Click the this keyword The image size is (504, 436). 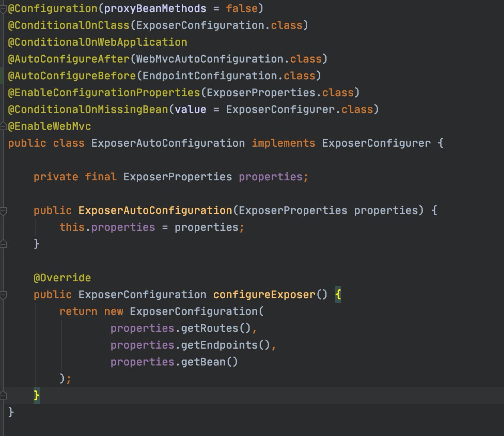(72, 227)
